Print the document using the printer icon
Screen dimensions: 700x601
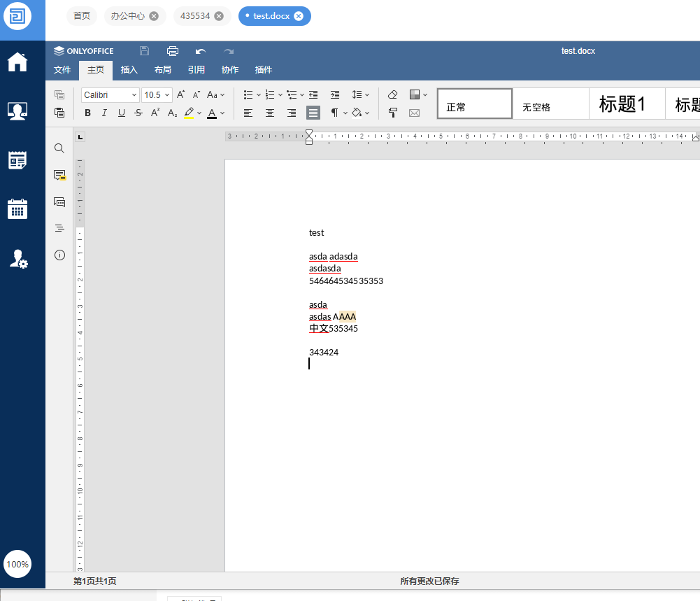[x=173, y=51]
